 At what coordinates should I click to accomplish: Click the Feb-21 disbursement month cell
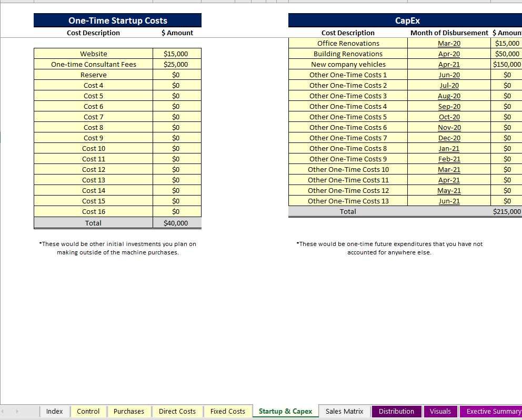point(449,159)
